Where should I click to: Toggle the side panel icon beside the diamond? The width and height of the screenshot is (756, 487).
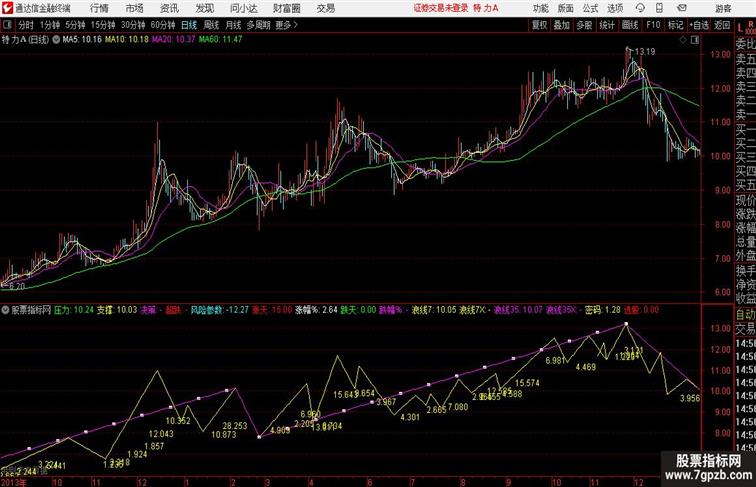695,40
